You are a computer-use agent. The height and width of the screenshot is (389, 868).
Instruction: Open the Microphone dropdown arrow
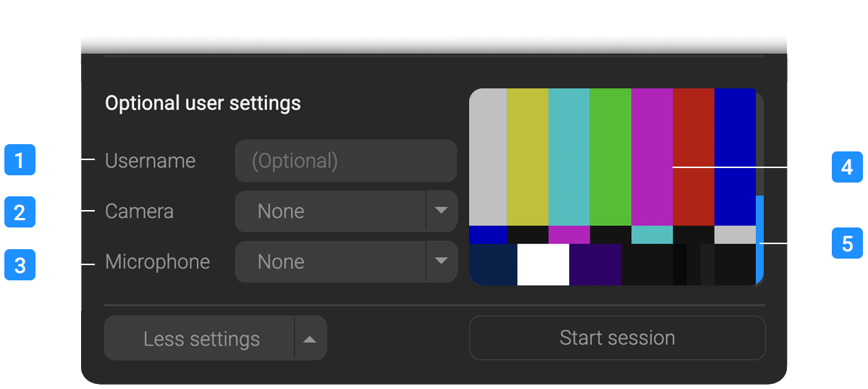tap(442, 262)
